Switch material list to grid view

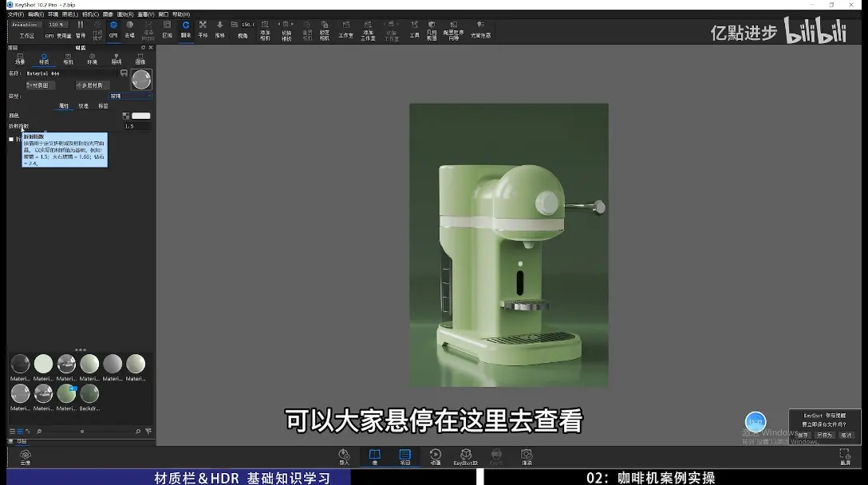point(20,432)
